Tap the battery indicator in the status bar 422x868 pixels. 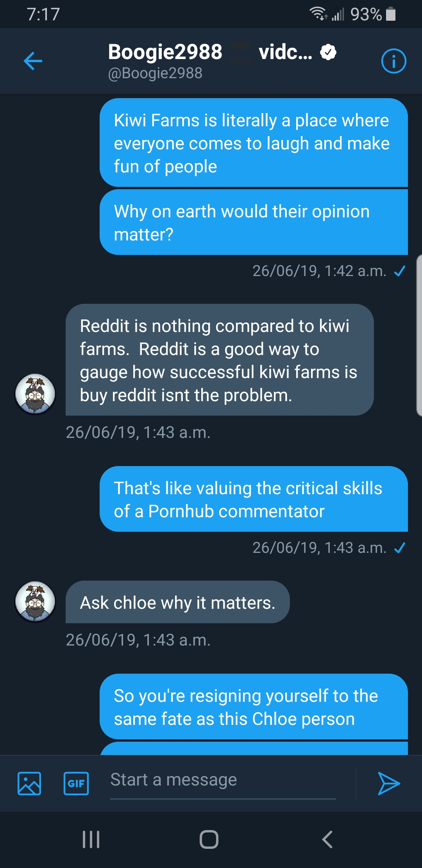(x=391, y=14)
